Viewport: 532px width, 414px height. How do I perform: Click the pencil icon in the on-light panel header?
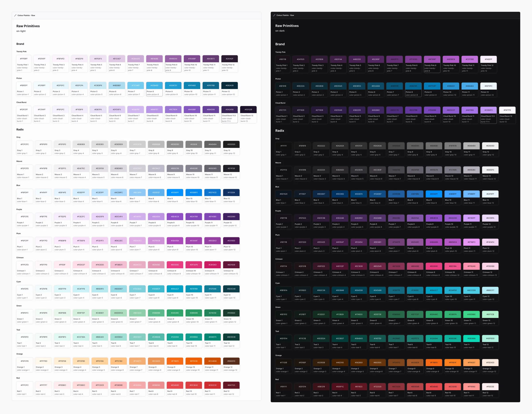pyautogui.click(x=15, y=15)
